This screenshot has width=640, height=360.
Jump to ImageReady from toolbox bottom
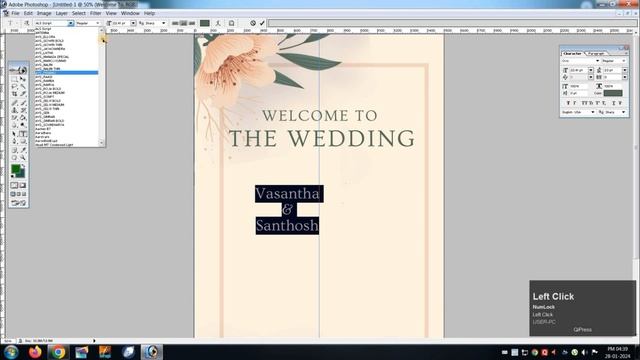pos(19,203)
